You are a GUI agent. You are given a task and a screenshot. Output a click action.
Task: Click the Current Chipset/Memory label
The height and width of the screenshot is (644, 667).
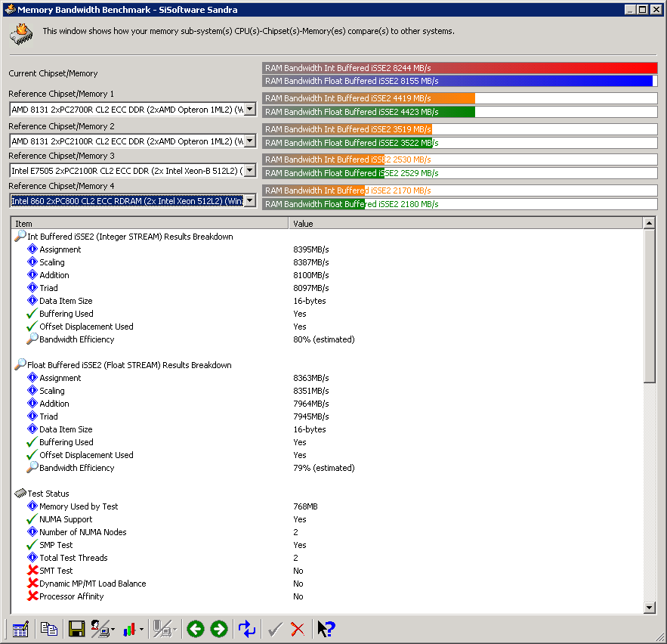(x=53, y=73)
